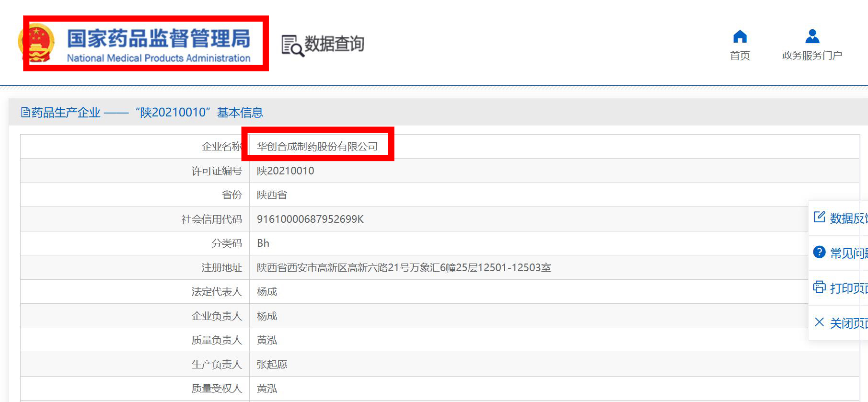Go to 首页 link text
868x402 pixels.
point(740,56)
